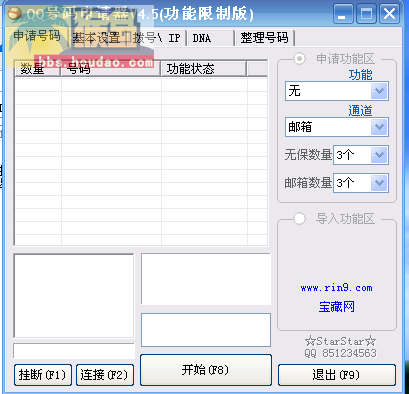This screenshot has height=394, width=409.
Task: Switch to the 基本设置 tab
Action: [x=97, y=38]
